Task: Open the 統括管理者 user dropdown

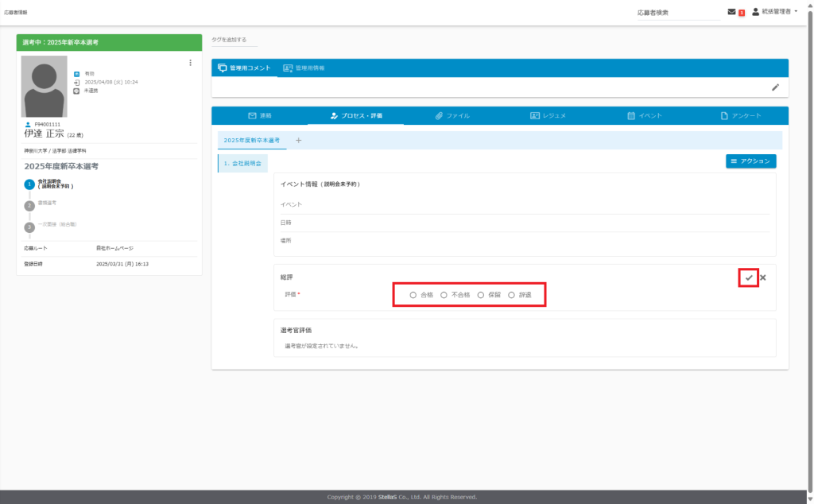Action: pyautogui.click(x=775, y=12)
